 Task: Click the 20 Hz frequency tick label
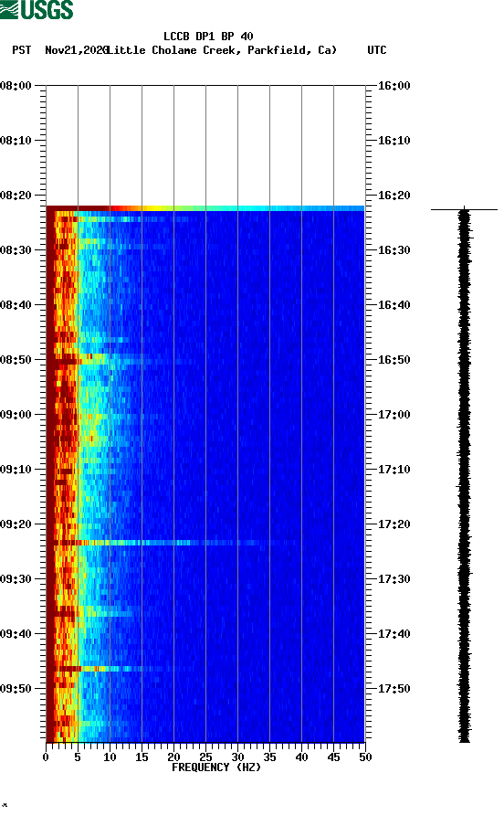[173, 757]
